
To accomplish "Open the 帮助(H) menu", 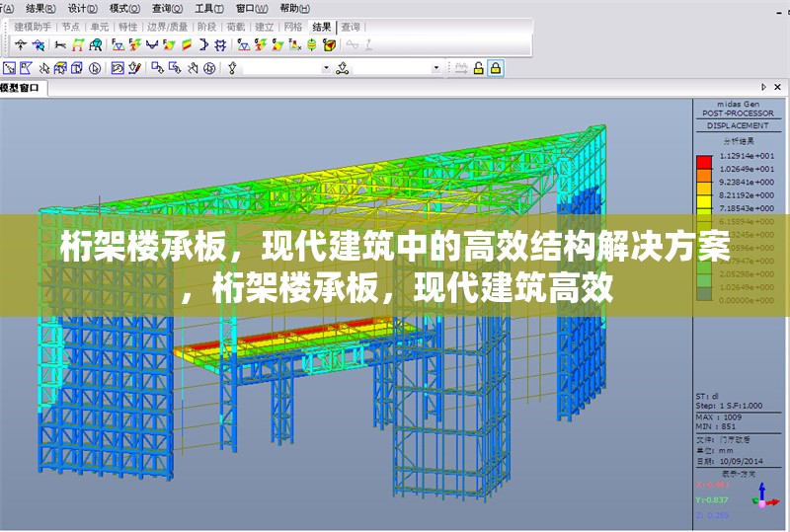I will [x=294, y=9].
